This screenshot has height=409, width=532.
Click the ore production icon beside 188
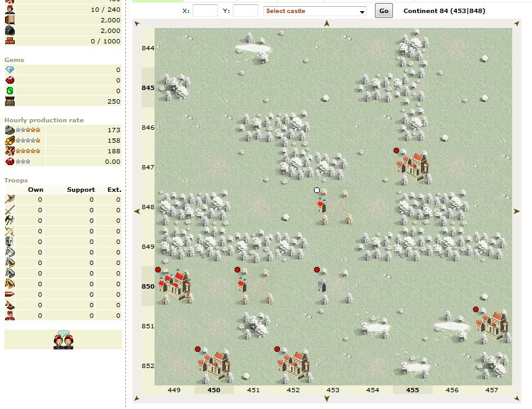[9, 151]
